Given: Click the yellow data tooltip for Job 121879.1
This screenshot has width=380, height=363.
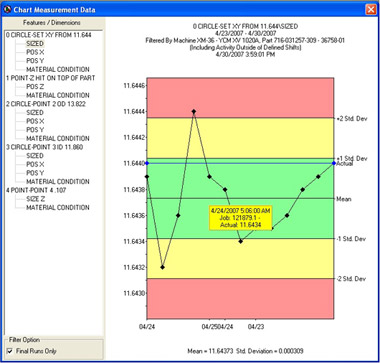Looking at the screenshot, I should point(240,218).
